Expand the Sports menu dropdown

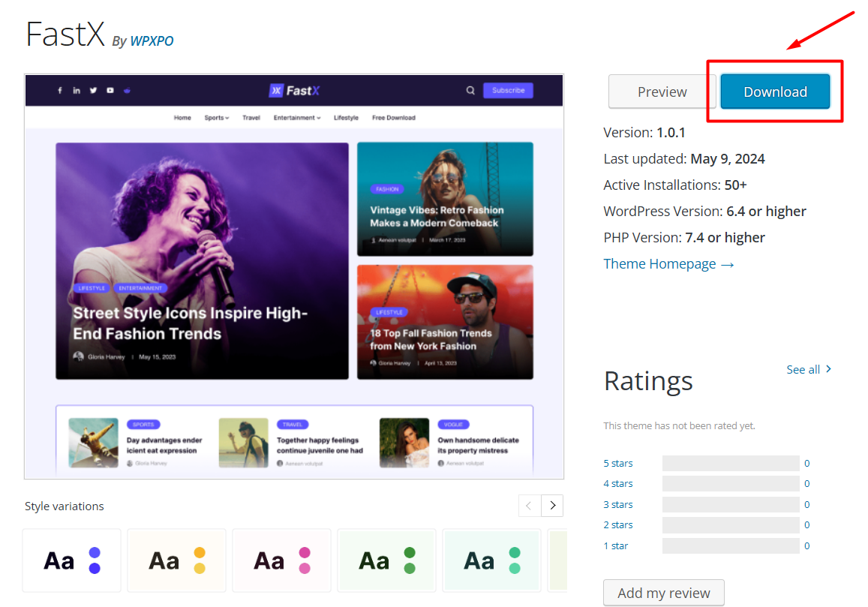(217, 117)
